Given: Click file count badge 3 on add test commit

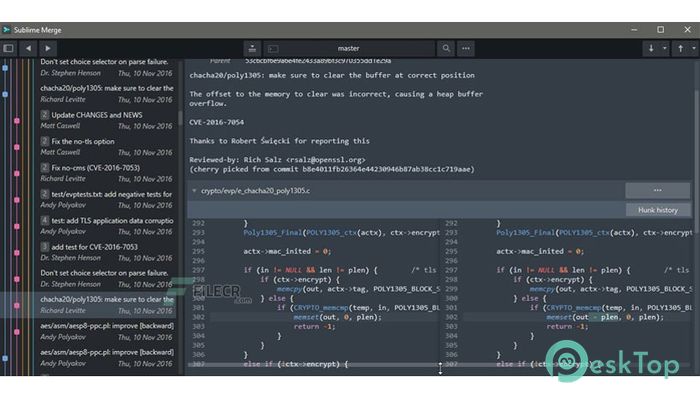Looking at the screenshot, I should (45, 247).
